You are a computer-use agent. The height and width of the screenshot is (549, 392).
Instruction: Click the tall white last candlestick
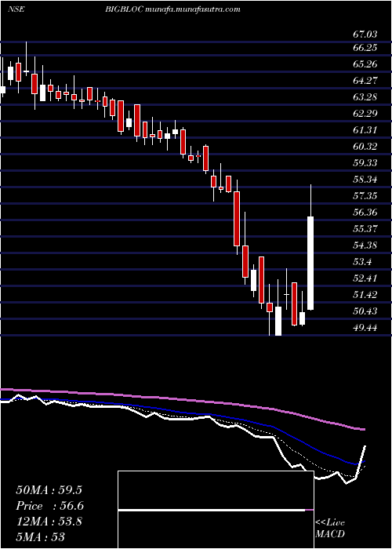pos(310,263)
